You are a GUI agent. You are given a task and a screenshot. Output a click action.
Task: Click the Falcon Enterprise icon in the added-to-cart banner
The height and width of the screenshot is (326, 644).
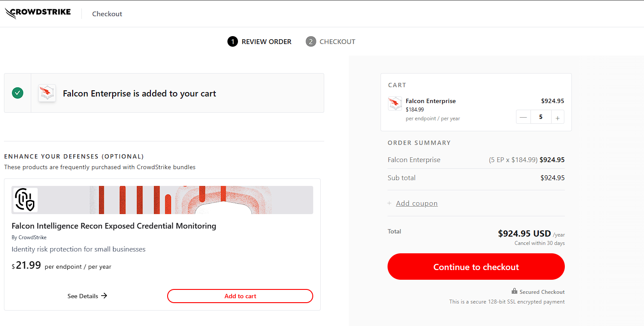[x=47, y=93]
